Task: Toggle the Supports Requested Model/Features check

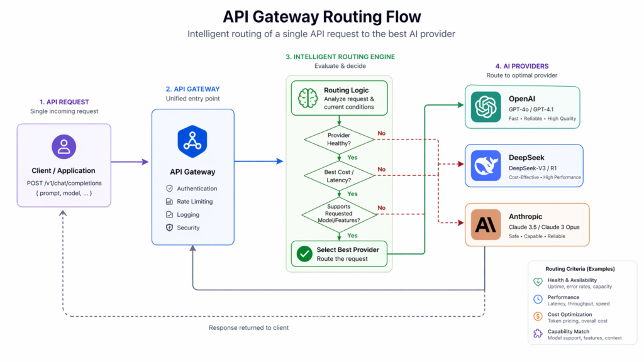Action: pyautogui.click(x=338, y=212)
